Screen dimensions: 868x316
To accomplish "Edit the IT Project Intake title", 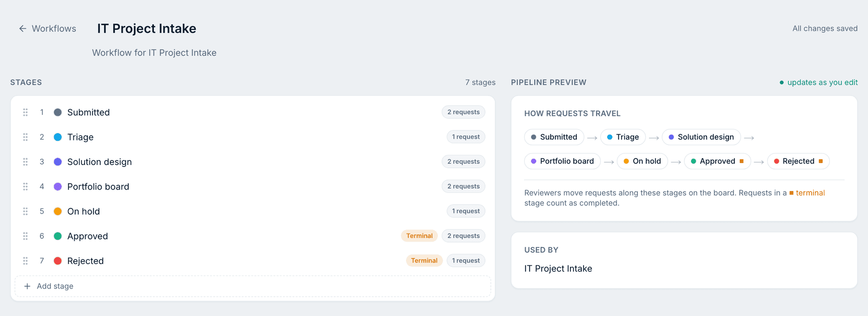I will pyautogui.click(x=147, y=28).
